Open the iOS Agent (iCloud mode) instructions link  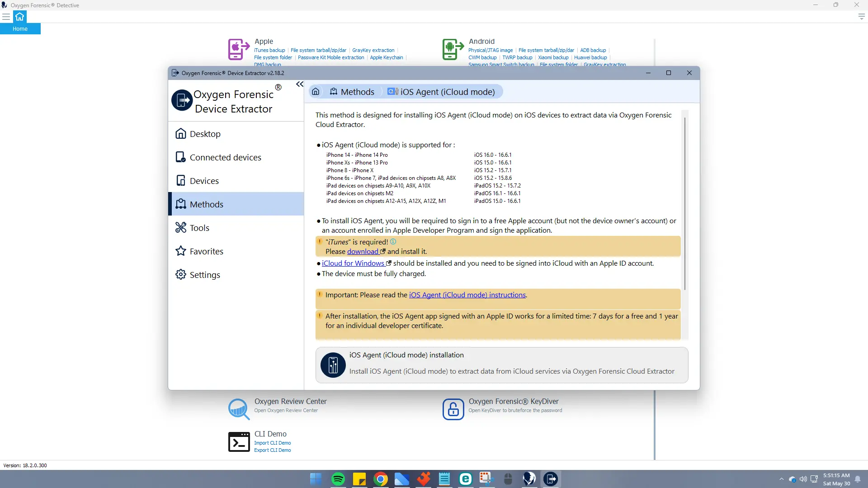pyautogui.click(x=467, y=295)
